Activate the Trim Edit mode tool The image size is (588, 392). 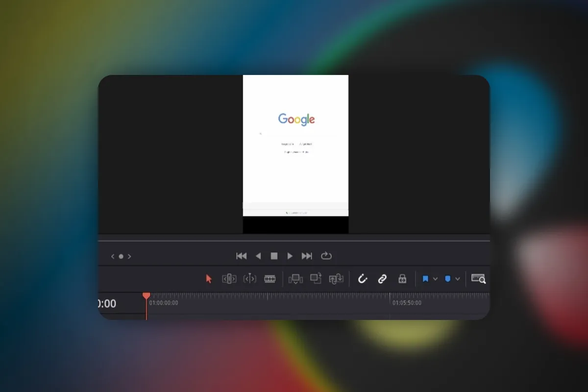[229, 279]
